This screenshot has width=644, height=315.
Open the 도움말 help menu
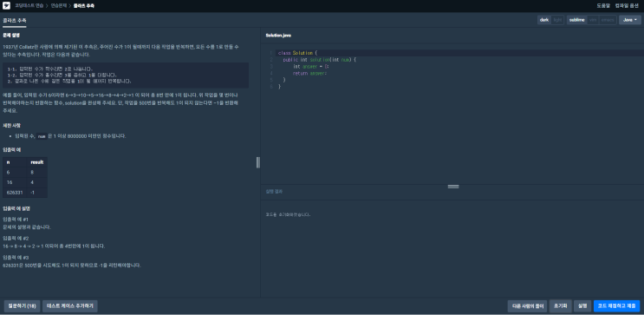pyautogui.click(x=603, y=6)
